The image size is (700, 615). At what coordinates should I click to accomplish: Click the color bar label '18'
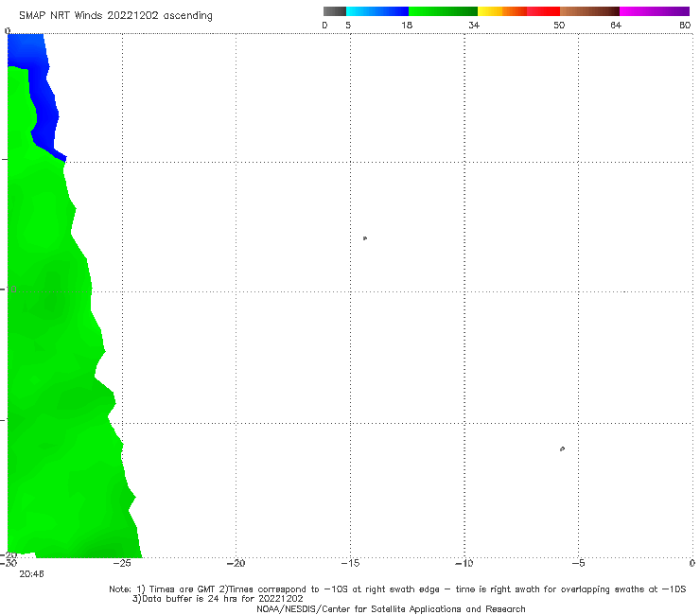click(407, 25)
